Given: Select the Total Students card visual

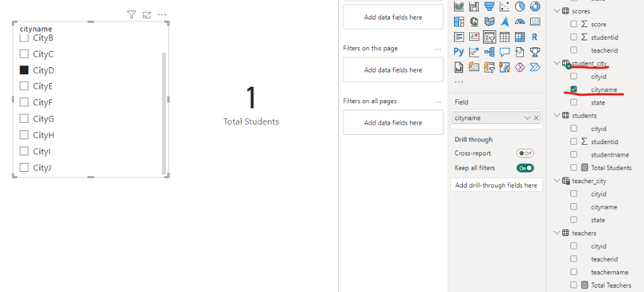Looking at the screenshot, I should pos(251,106).
